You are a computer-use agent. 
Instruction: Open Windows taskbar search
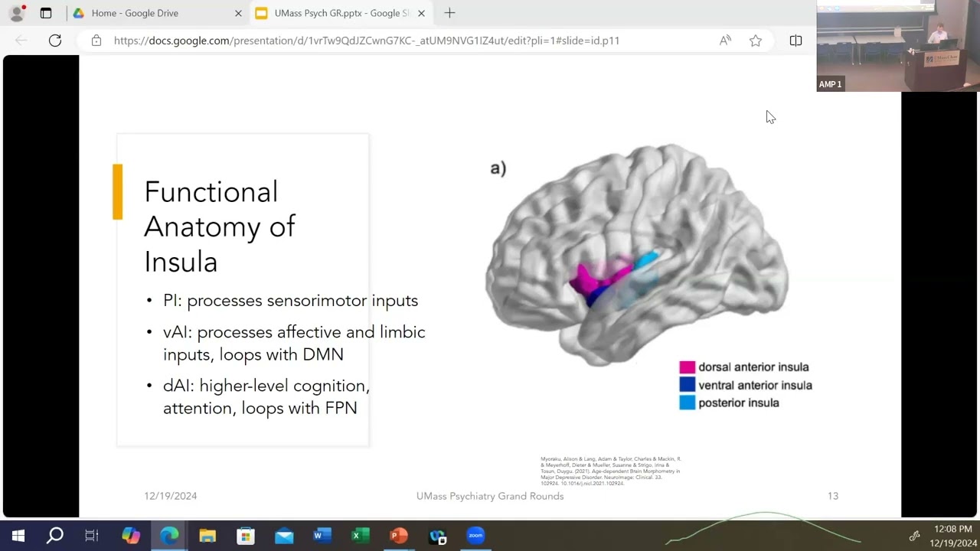tap(55, 536)
